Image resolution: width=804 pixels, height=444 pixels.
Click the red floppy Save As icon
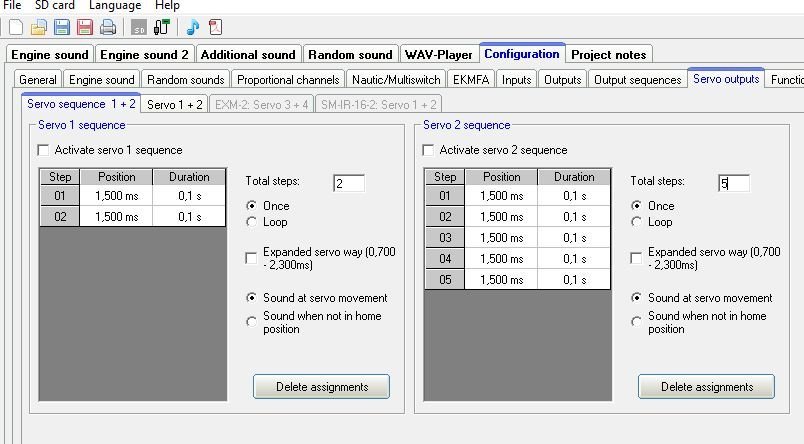84,27
